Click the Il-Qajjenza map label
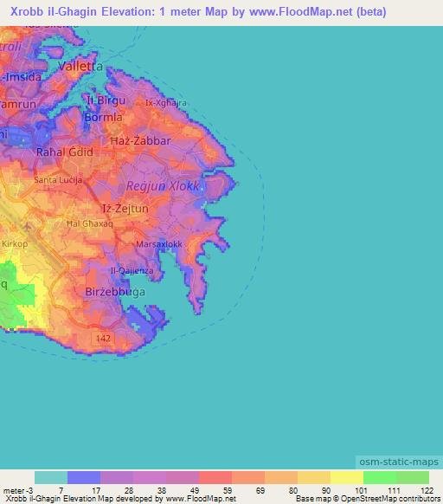This screenshot has height=504, width=443. click(x=132, y=271)
